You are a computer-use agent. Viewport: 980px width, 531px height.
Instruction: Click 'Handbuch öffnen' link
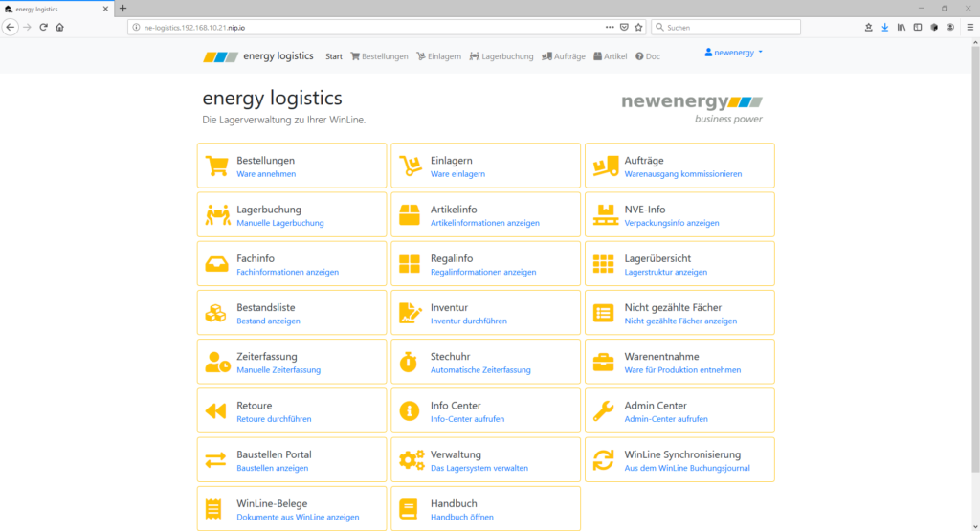[x=462, y=518]
